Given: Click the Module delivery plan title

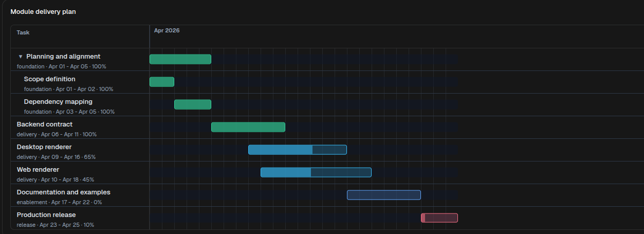Looking at the screenshot, I should pos(43,11).
